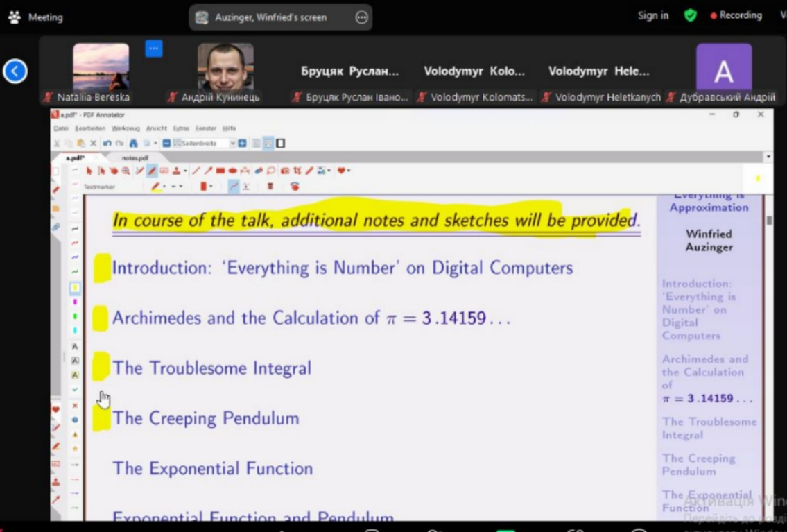Click the blue zoom-in plus button
Screen dimensions: 787x532
click(x=242, y=144)
